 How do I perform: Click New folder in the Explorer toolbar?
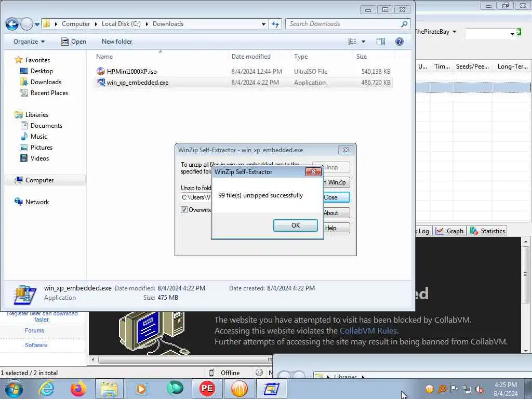click(x=117, y=42)
